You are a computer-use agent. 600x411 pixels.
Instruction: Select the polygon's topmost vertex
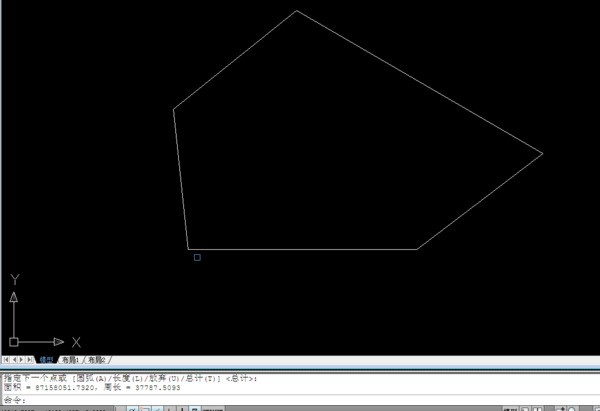(297, 11)
